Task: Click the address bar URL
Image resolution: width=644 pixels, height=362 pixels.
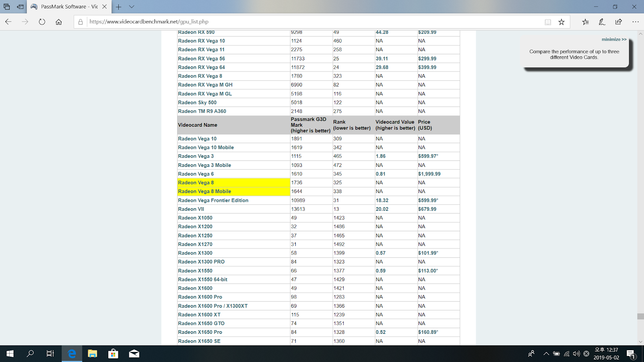Action: [x=149, y=22]
